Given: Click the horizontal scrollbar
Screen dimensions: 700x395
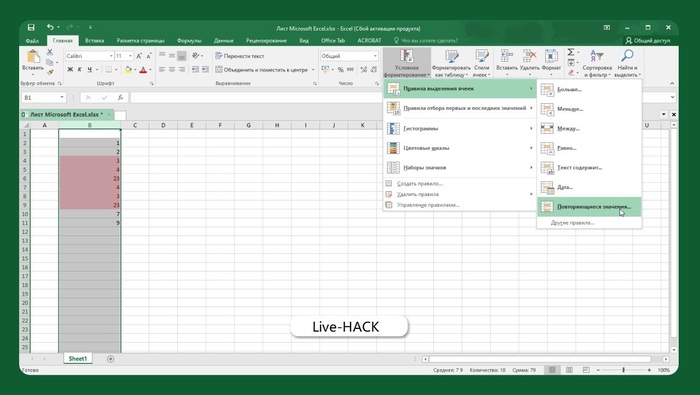Looking at the screenshot, I should [540, 359].
